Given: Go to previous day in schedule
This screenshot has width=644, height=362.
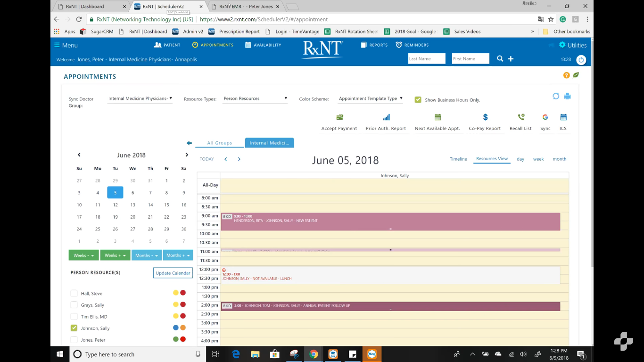Looking at the screenshot, I should click(226, 159).
